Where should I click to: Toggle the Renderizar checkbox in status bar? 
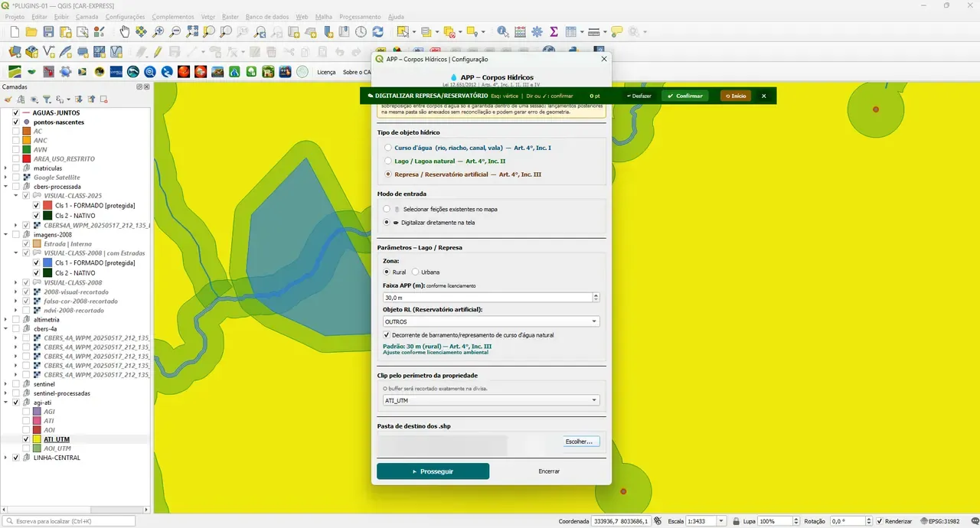[880, 521]
